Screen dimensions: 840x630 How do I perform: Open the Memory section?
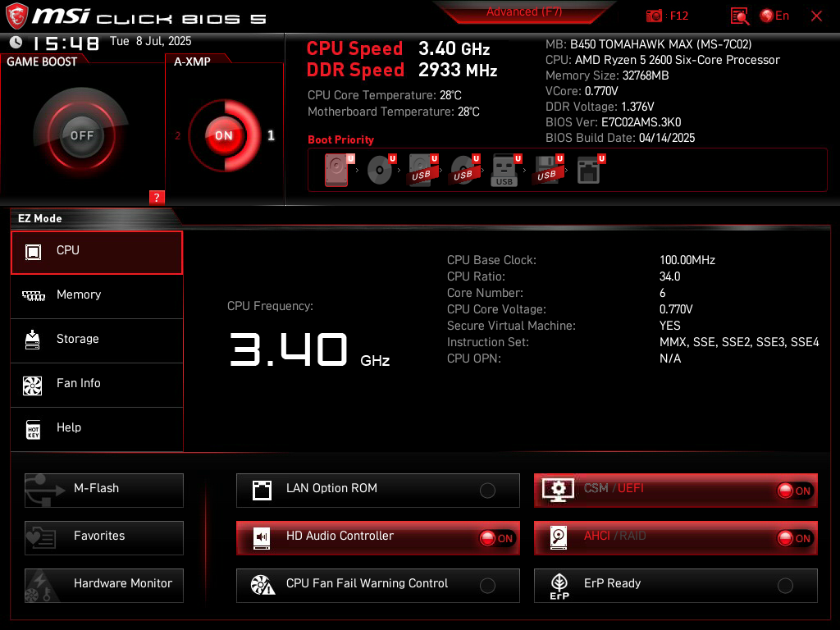[x=97, y=296]
